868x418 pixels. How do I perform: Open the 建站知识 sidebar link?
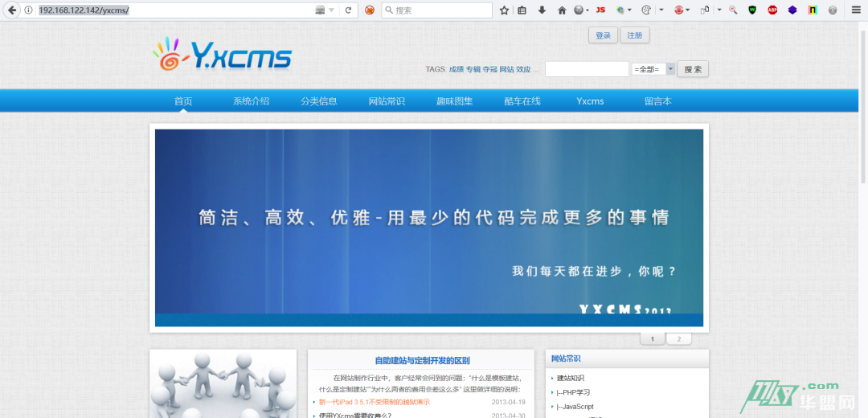tap(570, 378)
